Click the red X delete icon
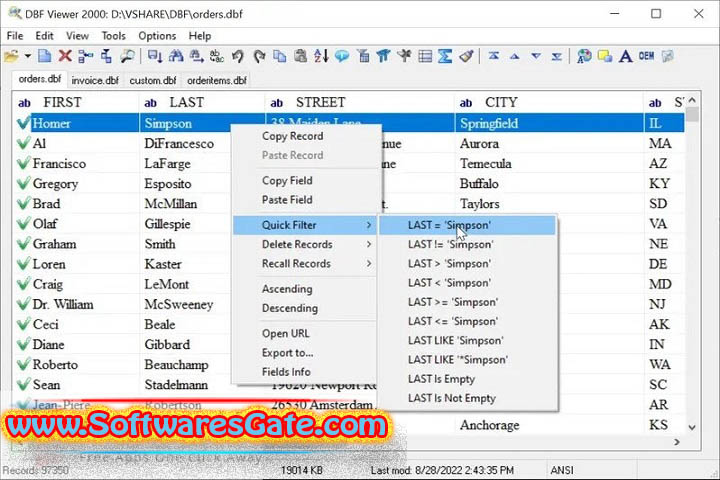This screenshot has height=480, width=720. coord(65,56)
